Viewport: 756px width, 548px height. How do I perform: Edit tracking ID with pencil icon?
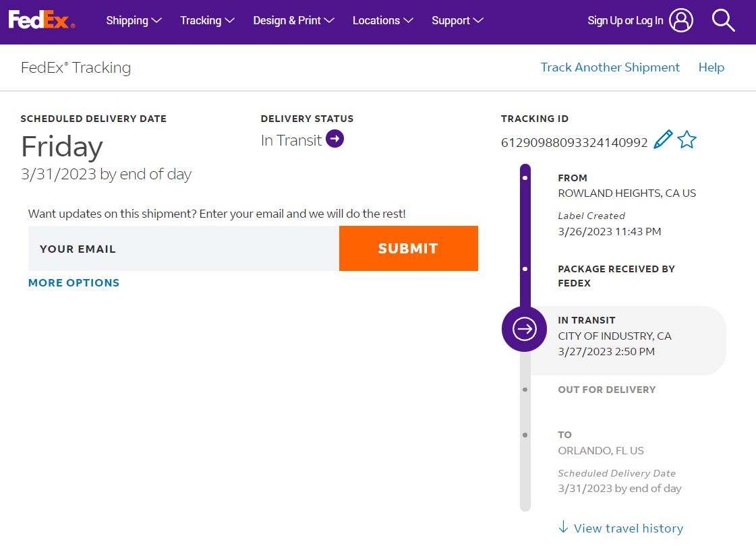663,140
